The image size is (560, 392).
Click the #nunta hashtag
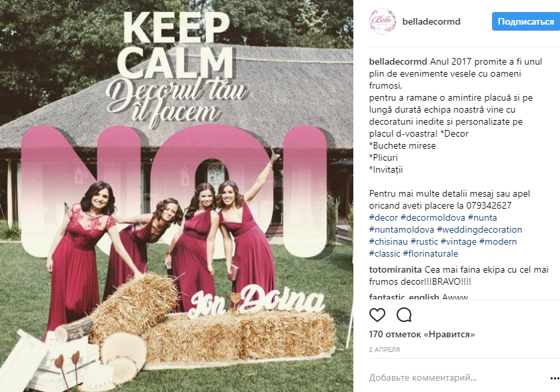click(482, 217)
